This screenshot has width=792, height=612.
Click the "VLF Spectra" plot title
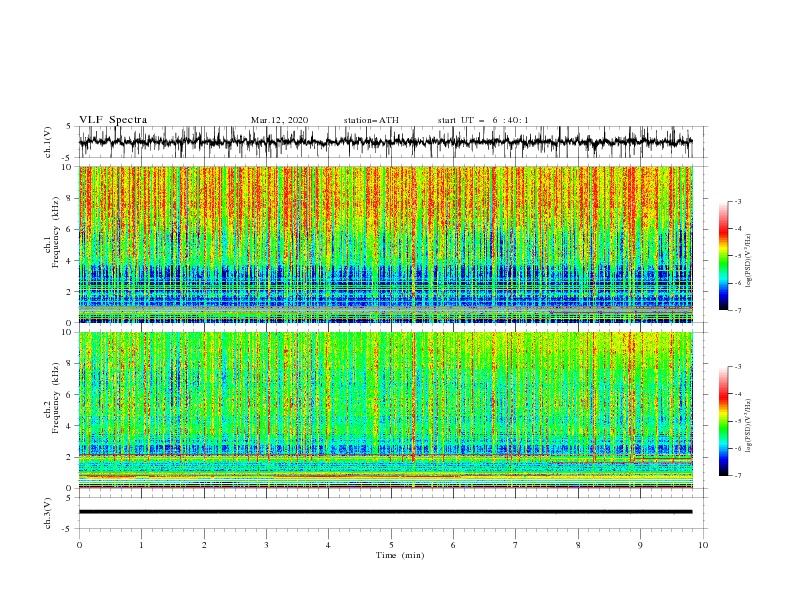pos(113,120)
